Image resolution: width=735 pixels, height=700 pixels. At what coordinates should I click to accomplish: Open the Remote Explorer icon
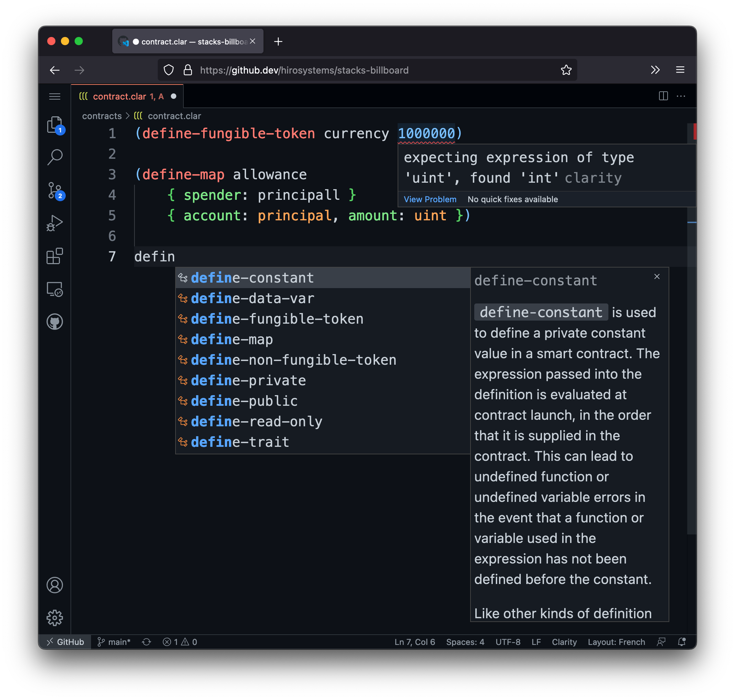coord(54,289)
